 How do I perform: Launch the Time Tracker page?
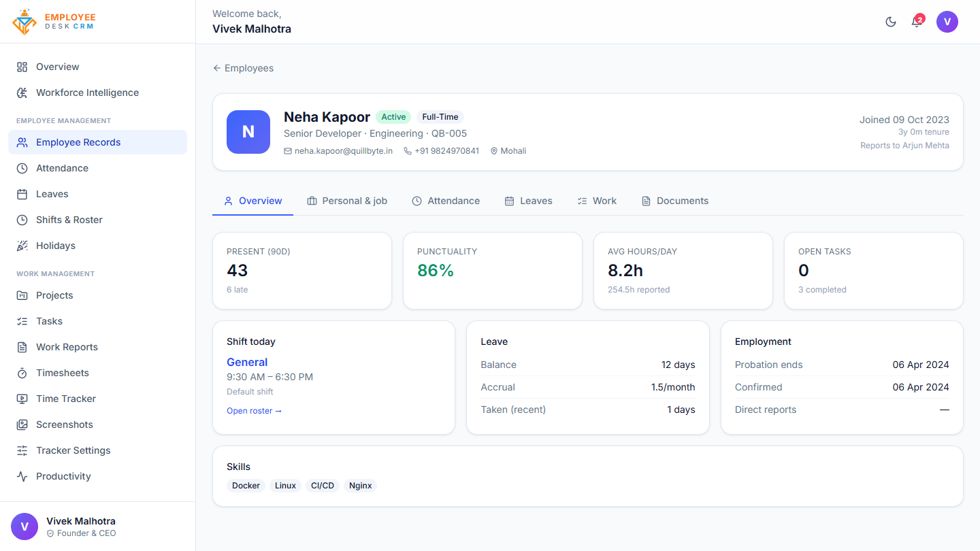[x=97, y=399]
